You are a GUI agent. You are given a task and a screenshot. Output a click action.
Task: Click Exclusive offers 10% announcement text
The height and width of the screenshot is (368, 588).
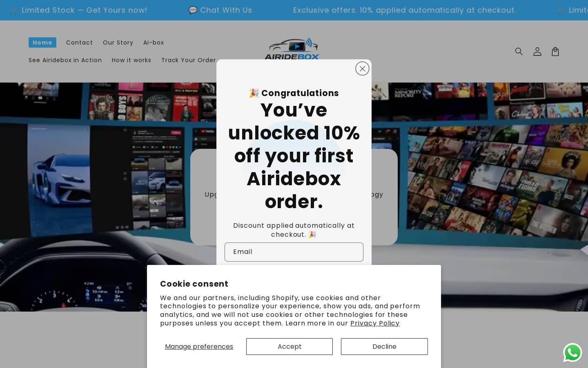click(x=405, y=10)
